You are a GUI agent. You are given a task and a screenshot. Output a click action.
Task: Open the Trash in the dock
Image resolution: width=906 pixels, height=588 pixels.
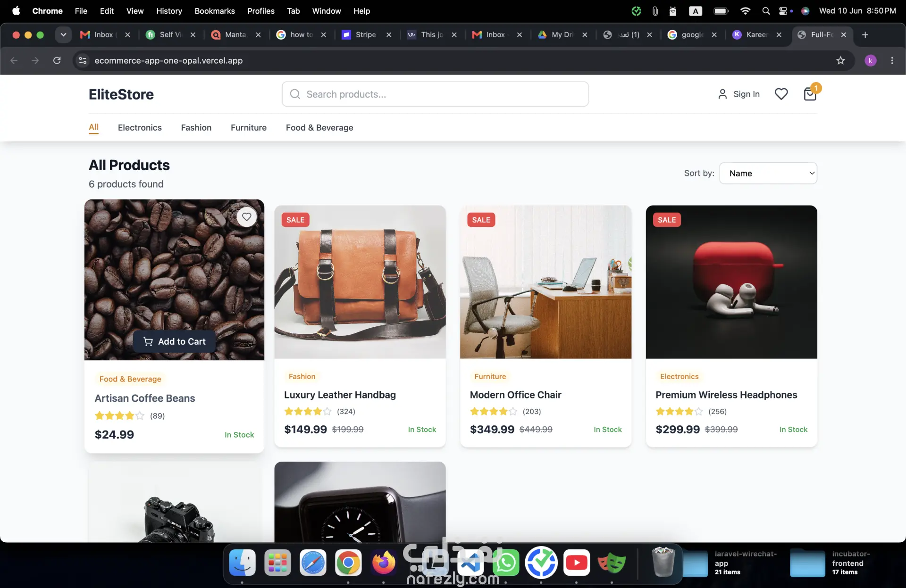(x=663, y=562)
